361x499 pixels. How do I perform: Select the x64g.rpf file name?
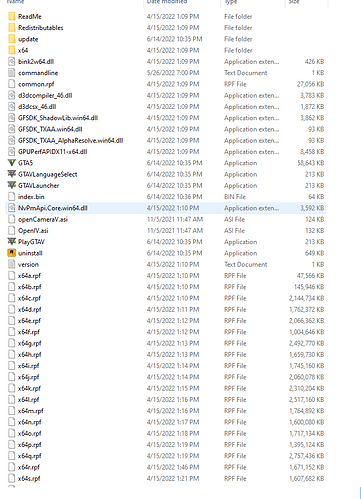click(30, 343)
